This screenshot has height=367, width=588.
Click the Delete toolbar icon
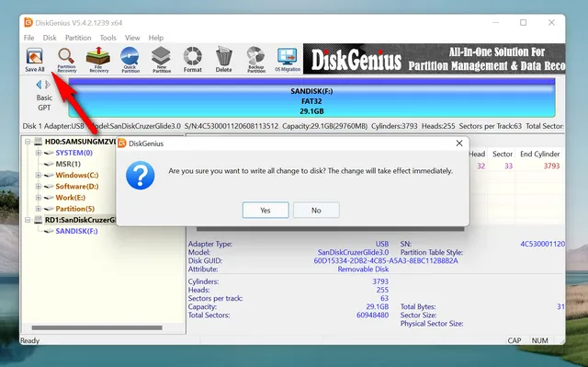point(224,60)
